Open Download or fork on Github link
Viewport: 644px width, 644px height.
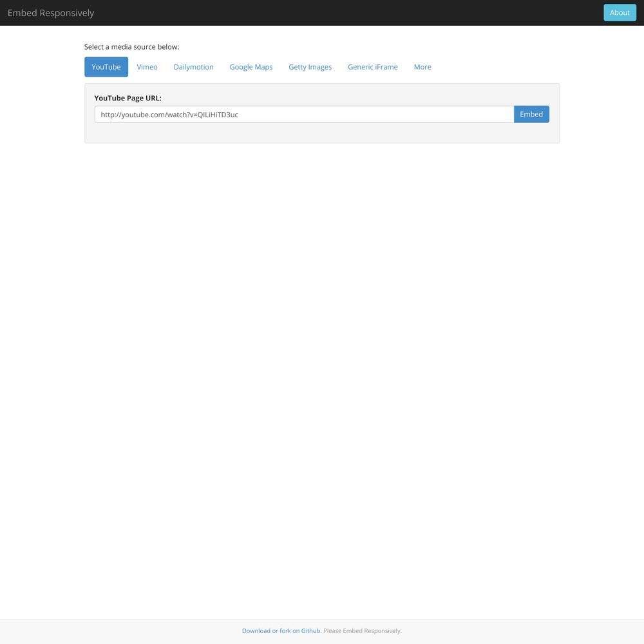281,631
